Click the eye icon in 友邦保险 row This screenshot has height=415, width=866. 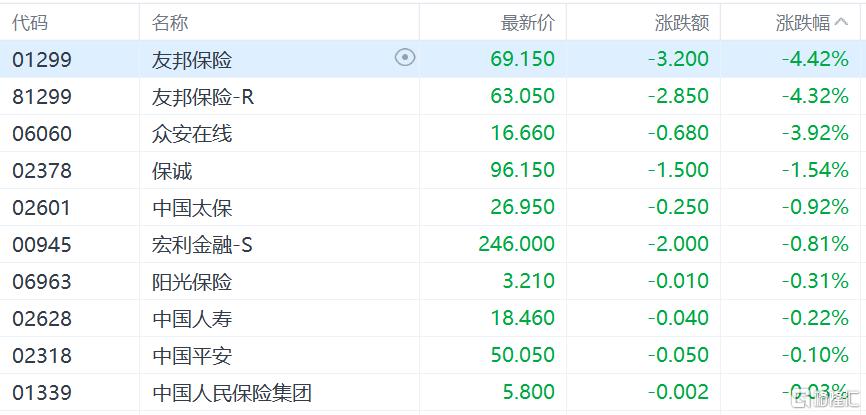405,57
